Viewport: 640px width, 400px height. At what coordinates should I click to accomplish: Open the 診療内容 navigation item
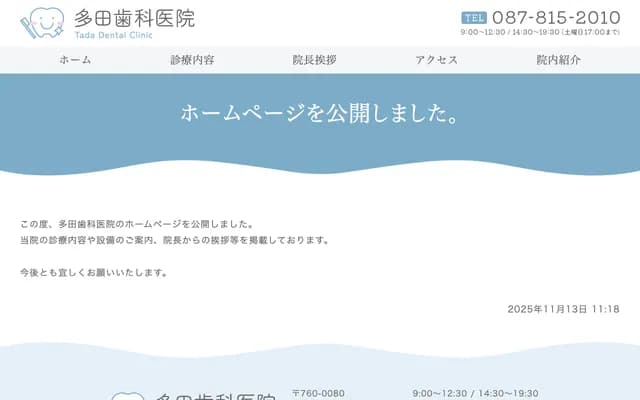click(192, 60)
